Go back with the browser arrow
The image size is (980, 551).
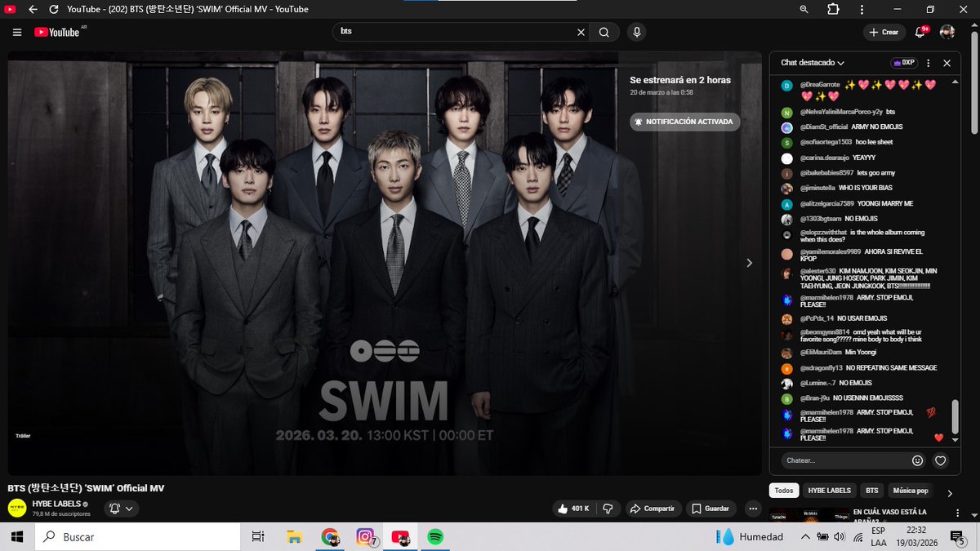point(33,9)
